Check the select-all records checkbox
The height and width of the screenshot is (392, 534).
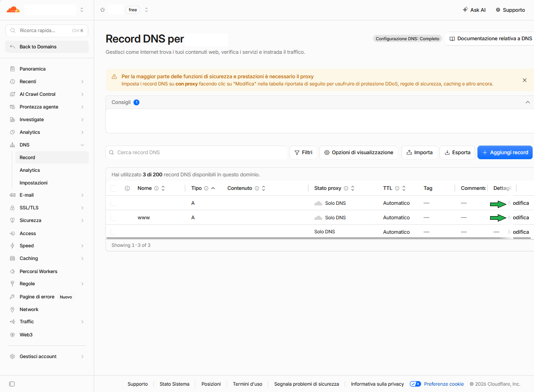pos(114,188)
